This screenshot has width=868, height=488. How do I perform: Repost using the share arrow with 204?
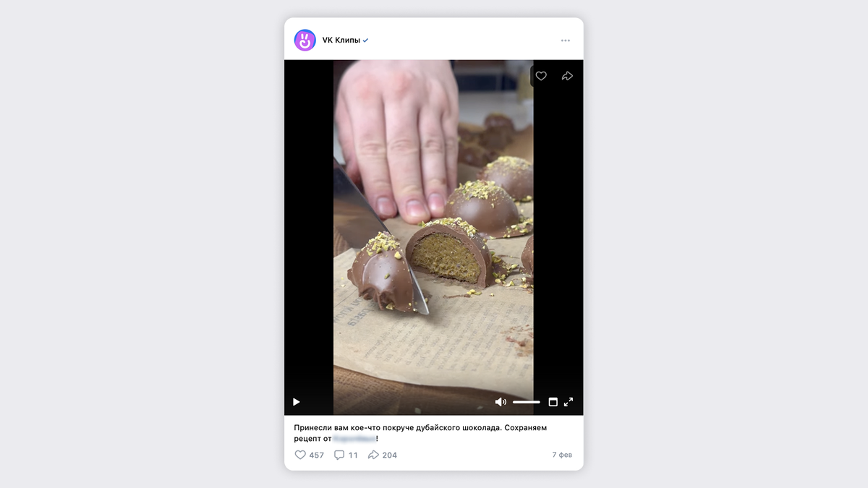374,455
